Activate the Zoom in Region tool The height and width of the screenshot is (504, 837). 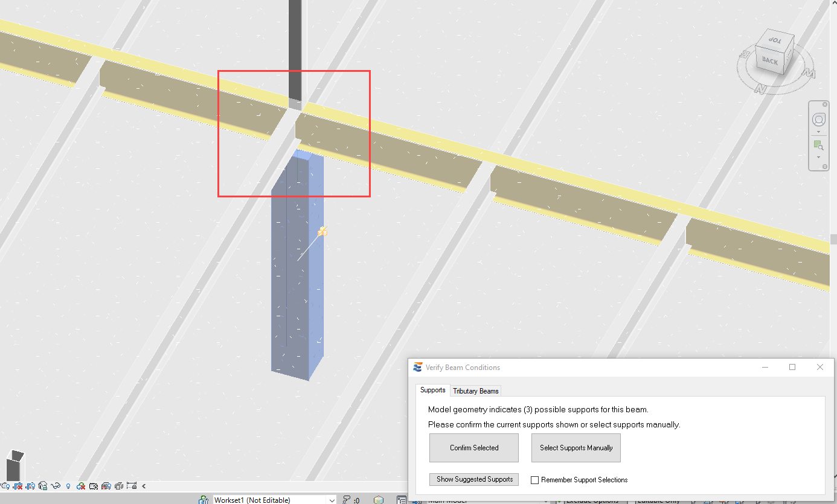[x=819, y=145]
